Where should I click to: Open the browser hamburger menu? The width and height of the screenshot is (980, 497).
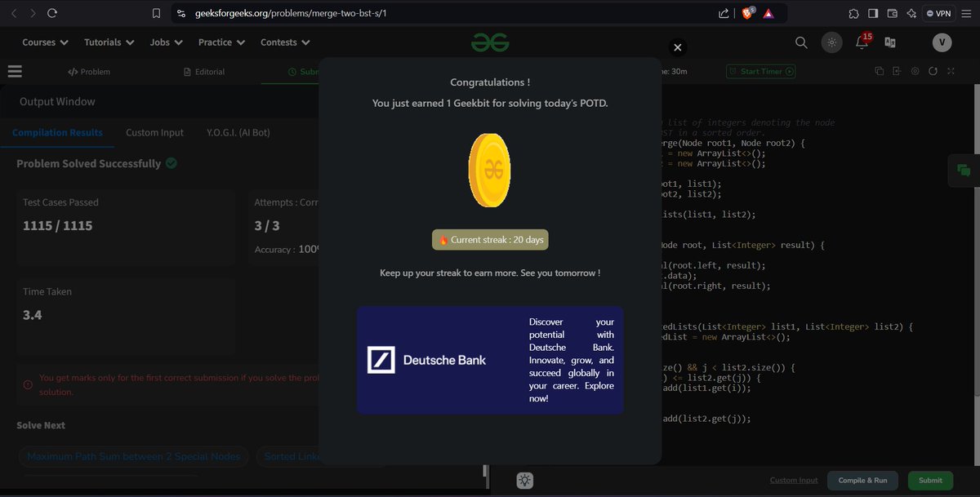tap(967, 13)
